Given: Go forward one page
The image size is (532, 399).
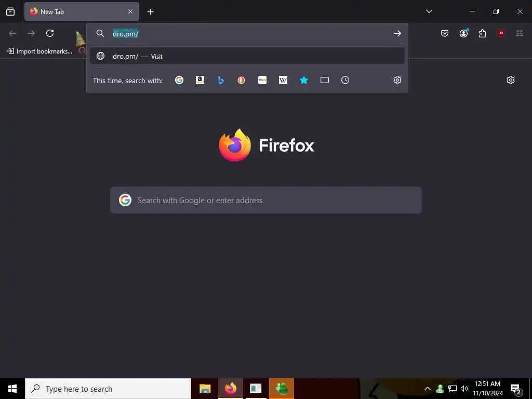Looking at the screenshot, I should coord(31,33).
